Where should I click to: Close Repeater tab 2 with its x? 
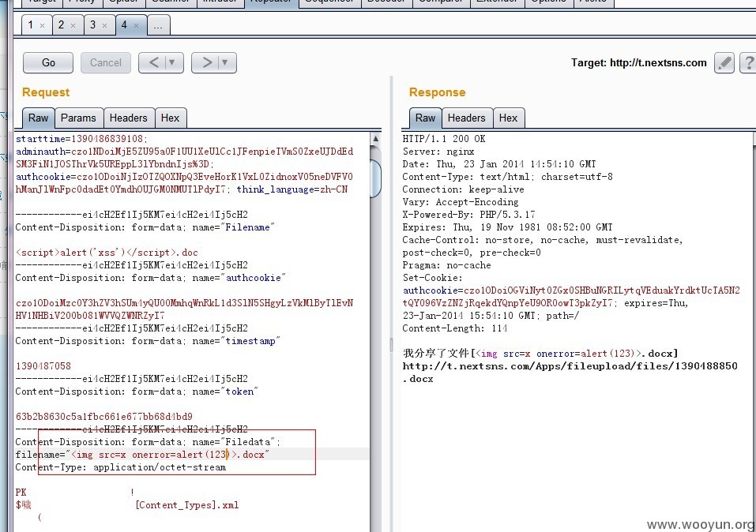73,25
